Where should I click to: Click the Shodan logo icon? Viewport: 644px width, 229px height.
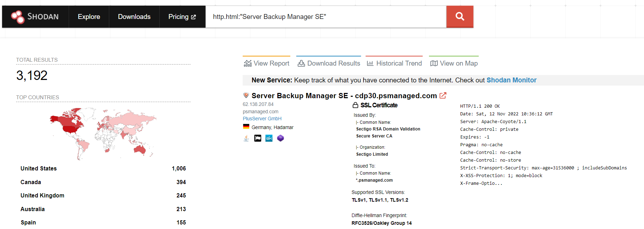18,16
